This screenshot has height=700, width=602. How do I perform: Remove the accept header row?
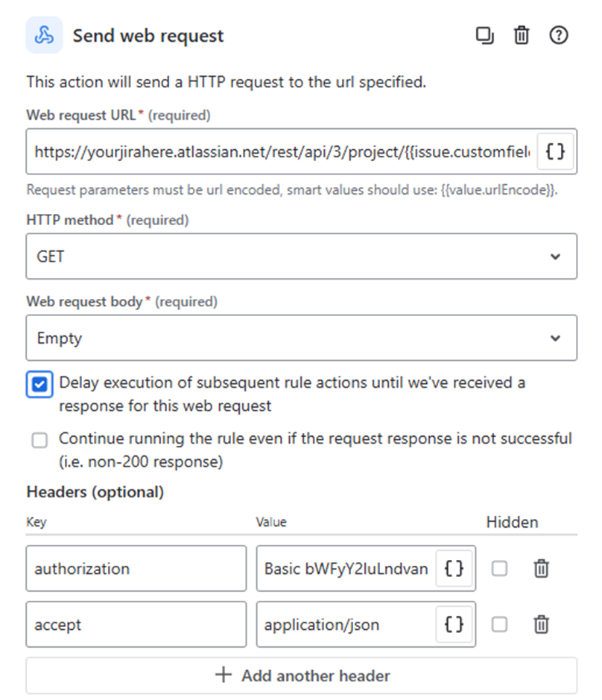pos(542,625)
